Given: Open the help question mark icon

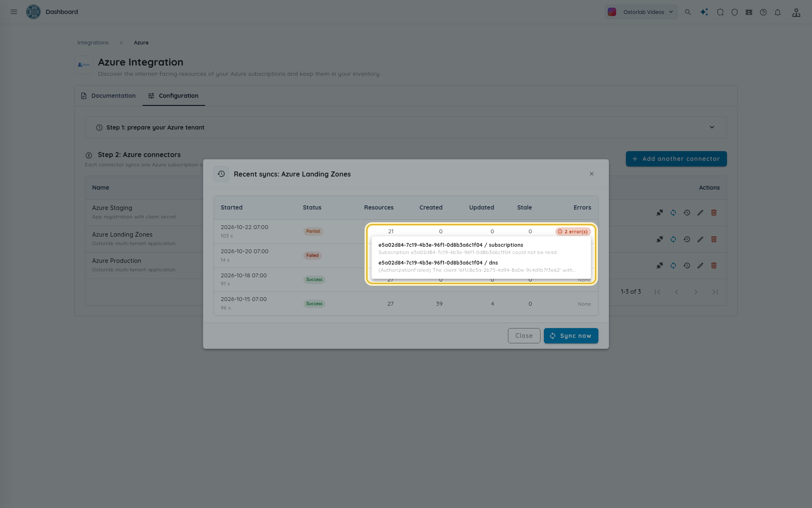Looking at the screenshot, I should tap(763, 12).
